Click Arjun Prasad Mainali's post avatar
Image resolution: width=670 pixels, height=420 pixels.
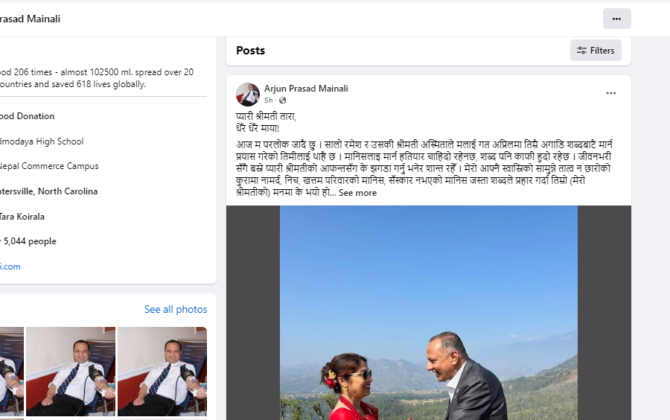click(x=248, y=94)
